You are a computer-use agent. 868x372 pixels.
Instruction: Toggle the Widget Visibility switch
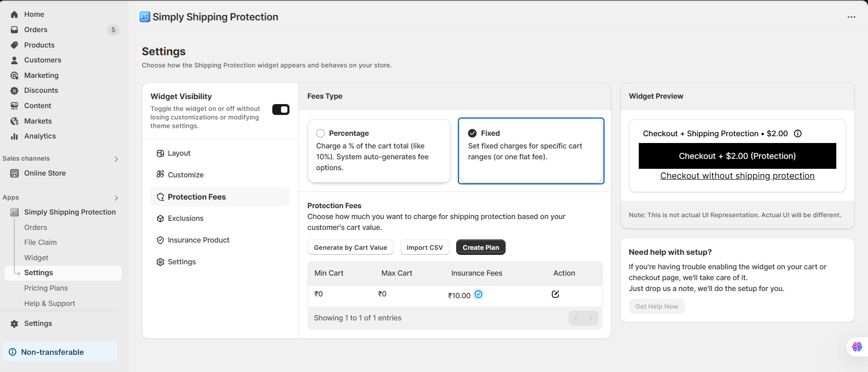281,110
